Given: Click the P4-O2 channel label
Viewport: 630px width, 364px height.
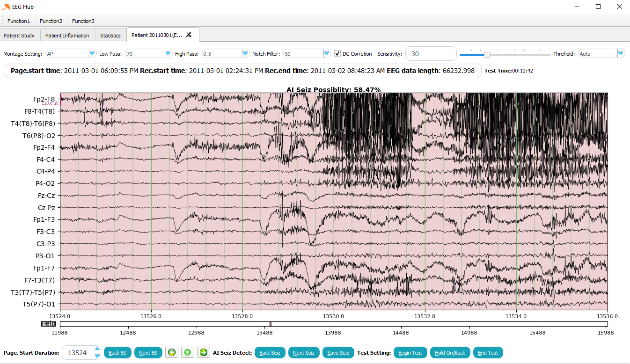Looking at the screenshot, I should pos(45,183).
